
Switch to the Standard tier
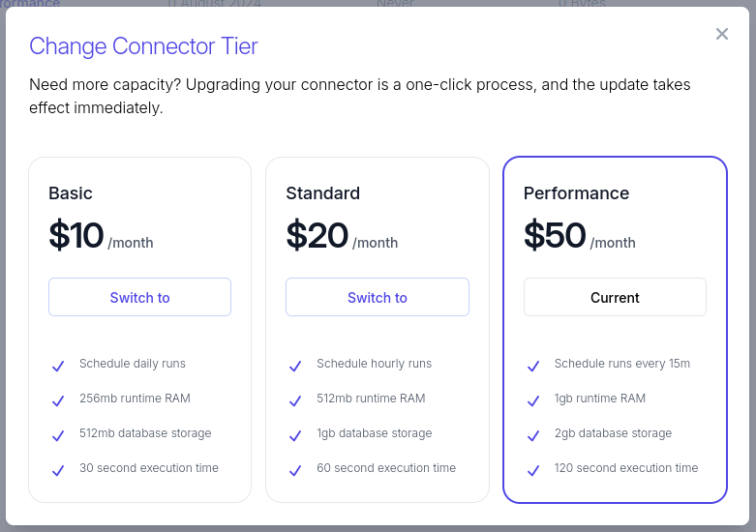tap(378, 298)
